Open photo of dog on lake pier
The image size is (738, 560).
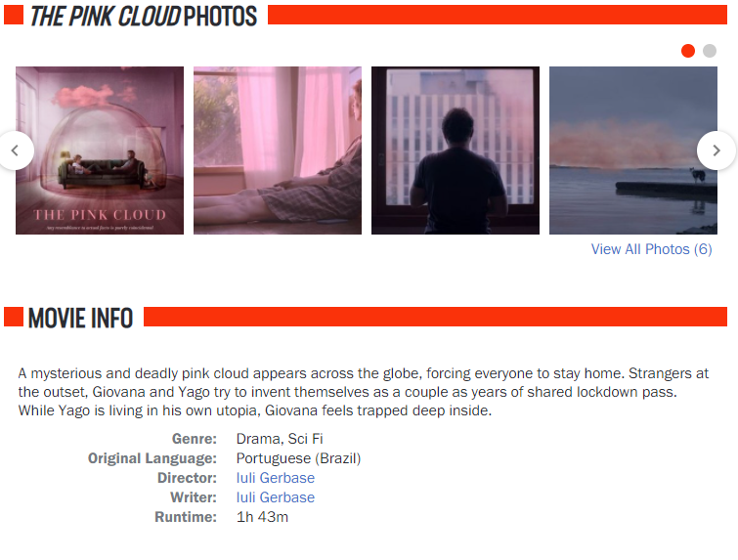pos(633,151)
